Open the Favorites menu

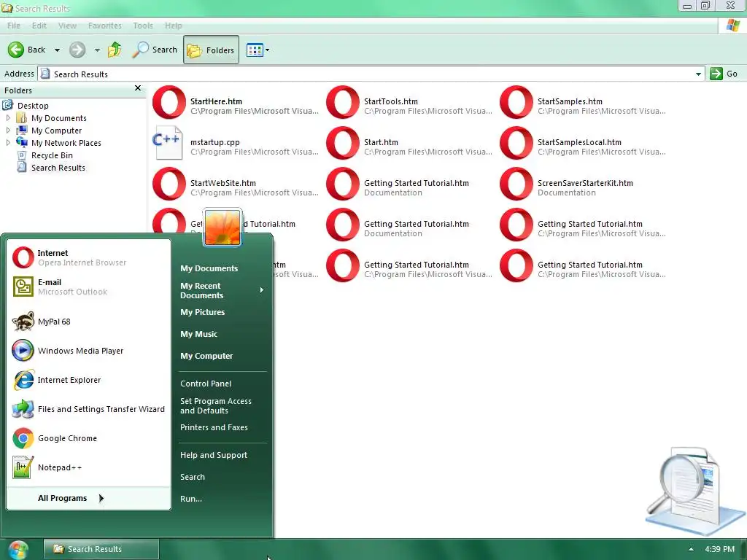tap(105, 26)
